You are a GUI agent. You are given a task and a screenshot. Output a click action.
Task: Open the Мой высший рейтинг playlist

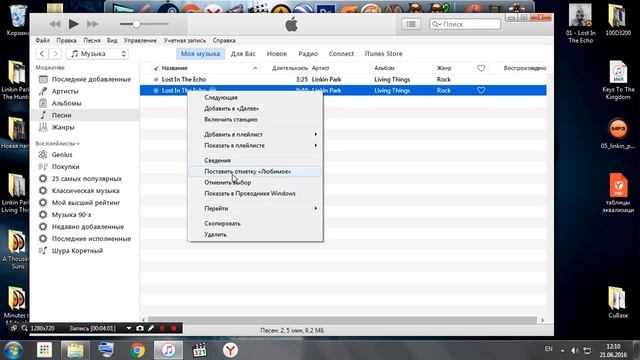coord(85,202)
